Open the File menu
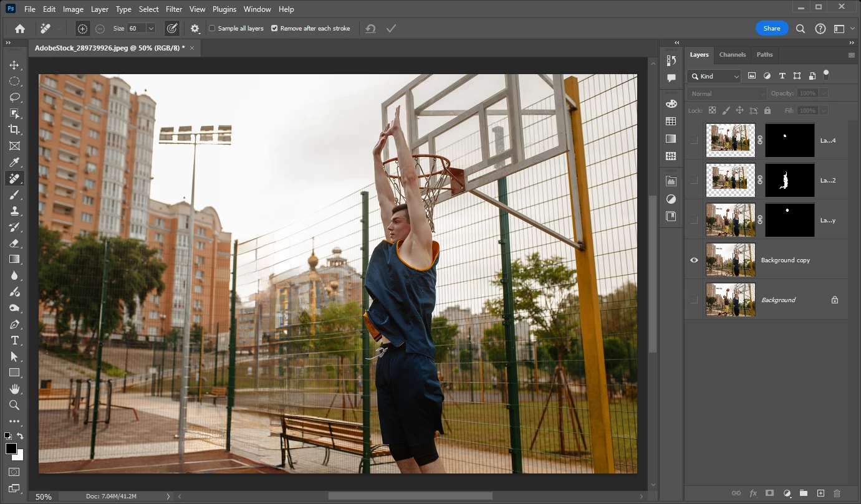Image resolution: width=861 pixels, height=504 pixels. [x=29, y=9]
